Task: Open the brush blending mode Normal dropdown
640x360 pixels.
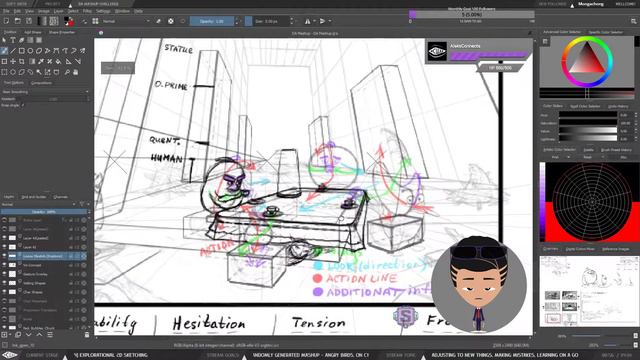Action: [126, 21]
